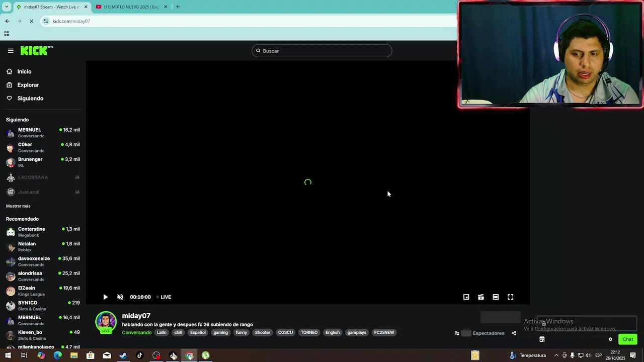Open Steam from the taskbar
The width and height of the screenshot is (644, 362).
[x=123, y=355]
